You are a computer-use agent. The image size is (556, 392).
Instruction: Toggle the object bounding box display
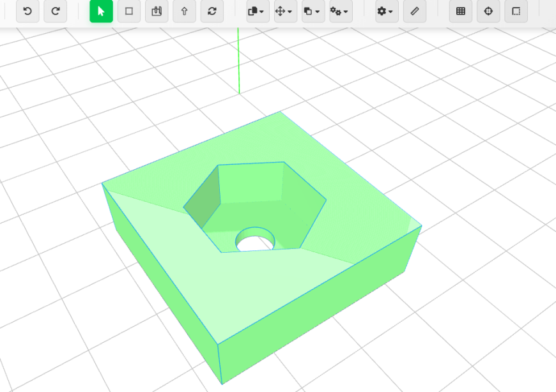click(x=515, y=11)
